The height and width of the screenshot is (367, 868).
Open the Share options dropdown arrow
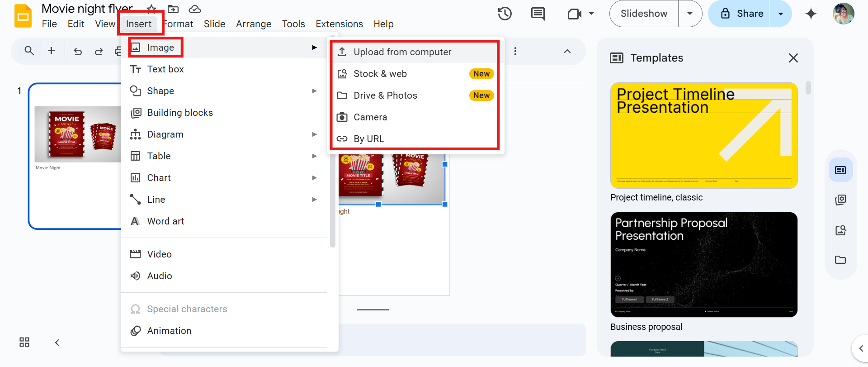coord(780,14)
